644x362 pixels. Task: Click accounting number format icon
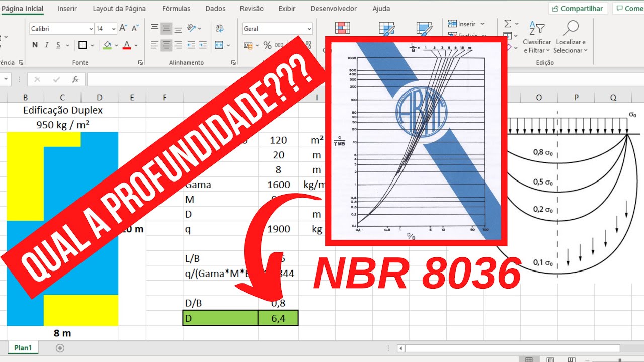(248, 45)
